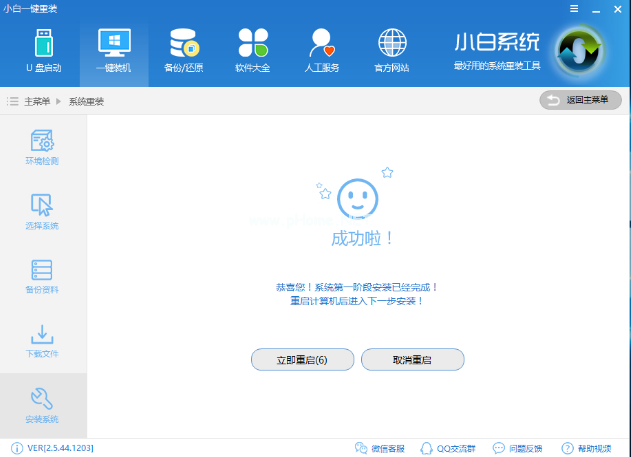The height and width of the screenshot is (457, 631).
Task: Click 小白一键重装 window title
Action: coord(30,8)
